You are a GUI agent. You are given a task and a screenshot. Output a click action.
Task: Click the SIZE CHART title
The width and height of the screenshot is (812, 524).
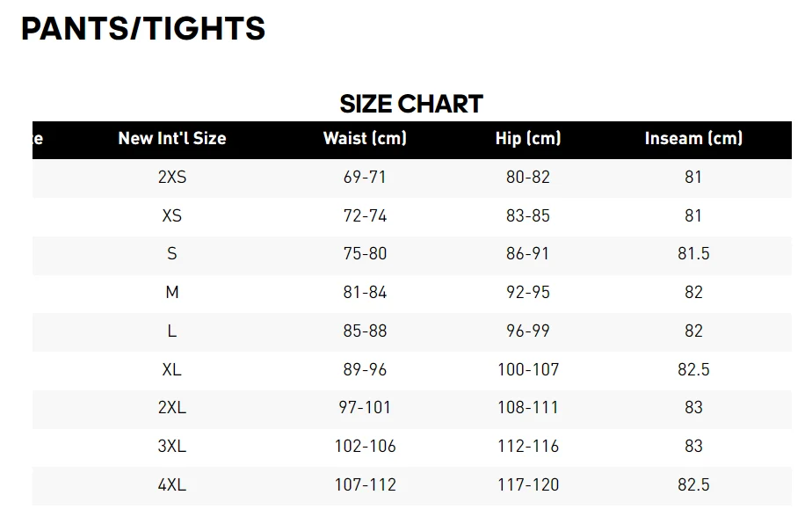click(411, 104)
